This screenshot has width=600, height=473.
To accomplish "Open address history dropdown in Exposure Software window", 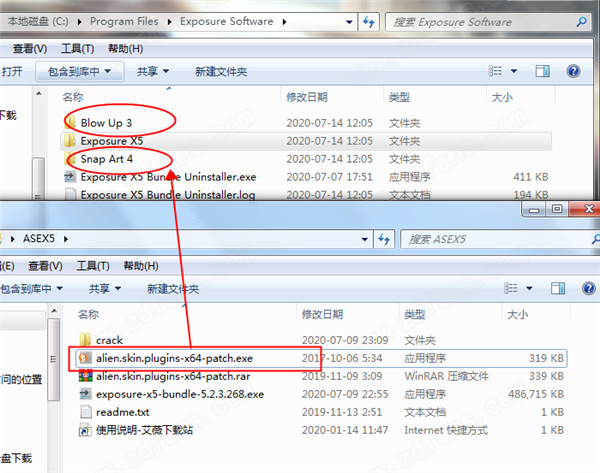I will click(349, 22).
